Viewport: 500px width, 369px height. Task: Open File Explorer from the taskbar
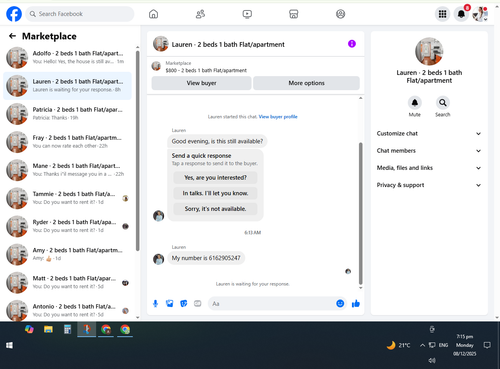[x=48, y=329]
